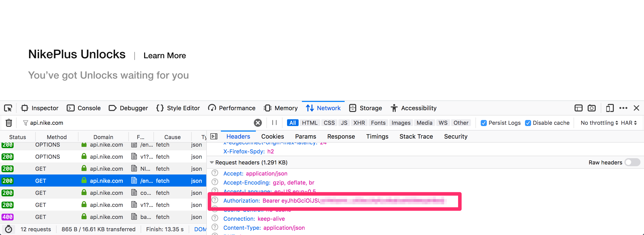Screen dimensions: 644x235
Task: Uncheck the Persist Logs checkbox
Action: (484, 123)
